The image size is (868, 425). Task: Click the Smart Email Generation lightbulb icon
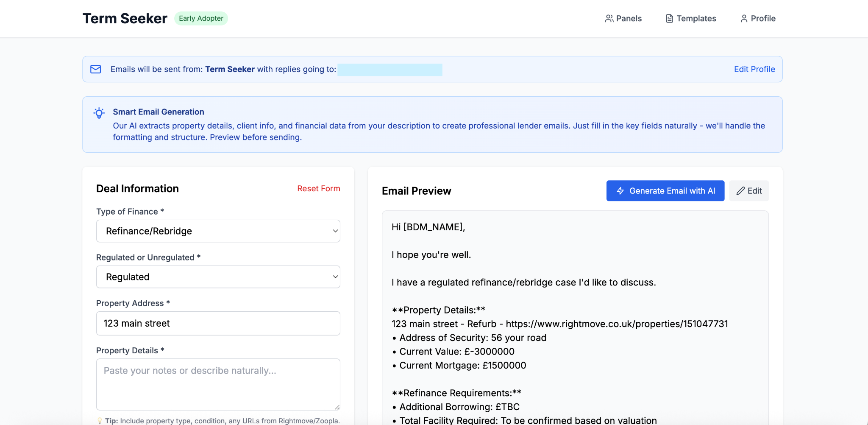99,112
